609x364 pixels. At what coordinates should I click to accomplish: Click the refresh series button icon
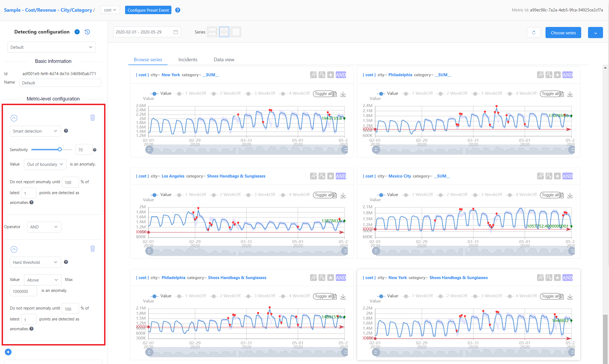pos(534,33)
